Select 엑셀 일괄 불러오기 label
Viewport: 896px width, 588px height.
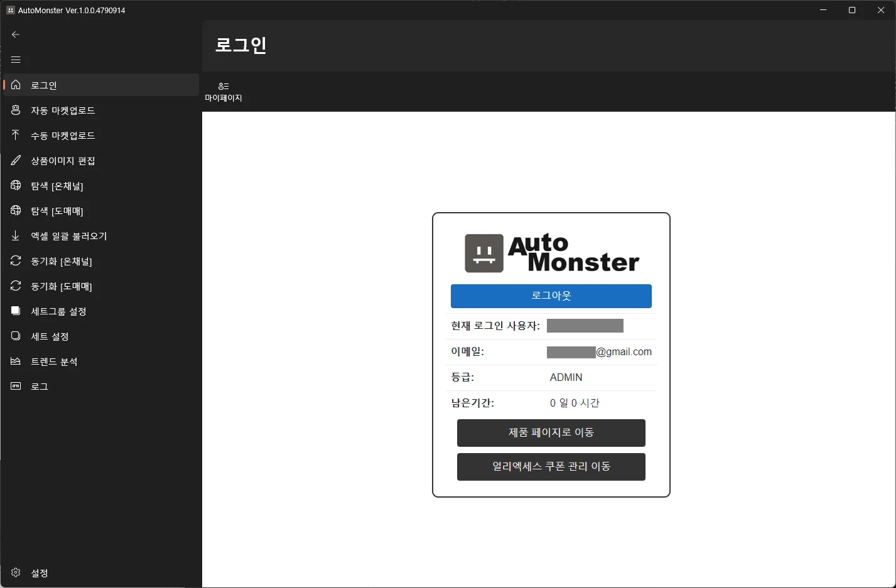coord(69,236)
